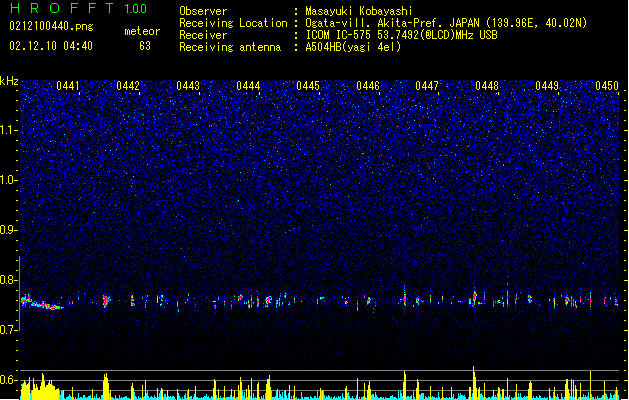629x400 pixels.
Task: Click the meteor count value 63
Action: pos(145,46)
